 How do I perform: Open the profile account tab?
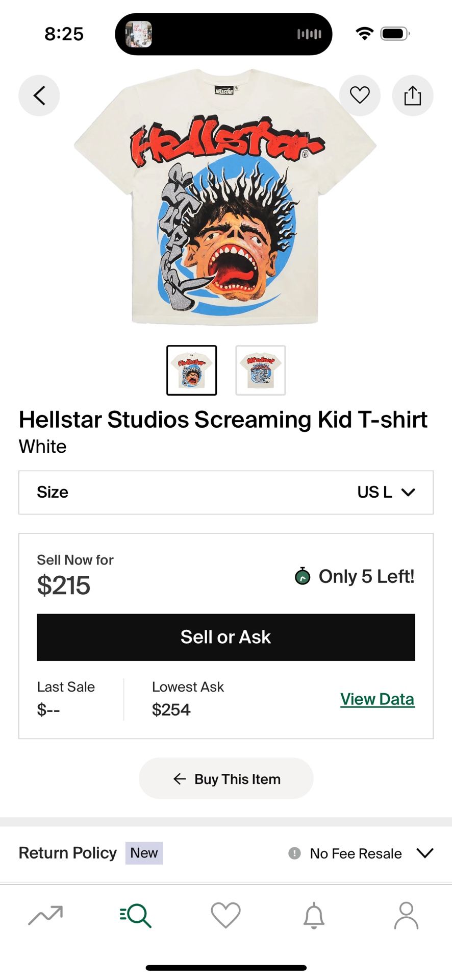pos(406,915)
